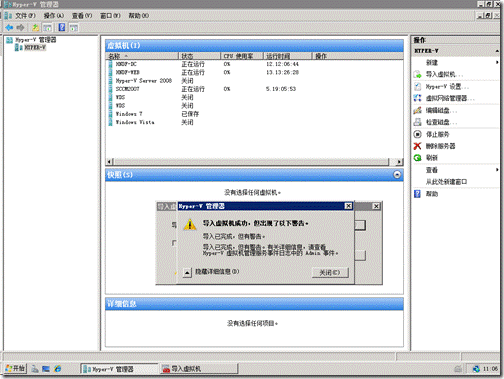
Task: Click the green 刷新 refresh icon
Action: pyautogui.click(x=417, y=158)
